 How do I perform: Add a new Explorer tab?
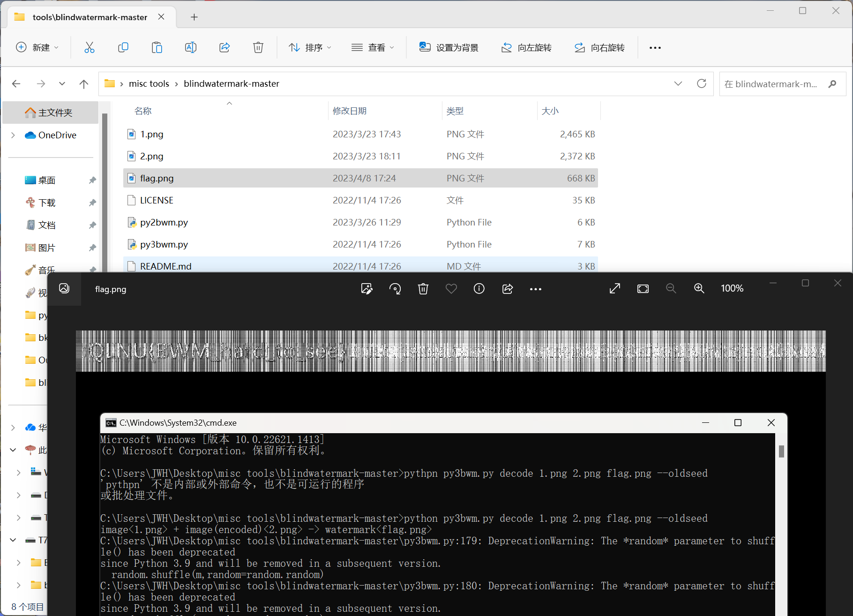[x=194, y=17]
